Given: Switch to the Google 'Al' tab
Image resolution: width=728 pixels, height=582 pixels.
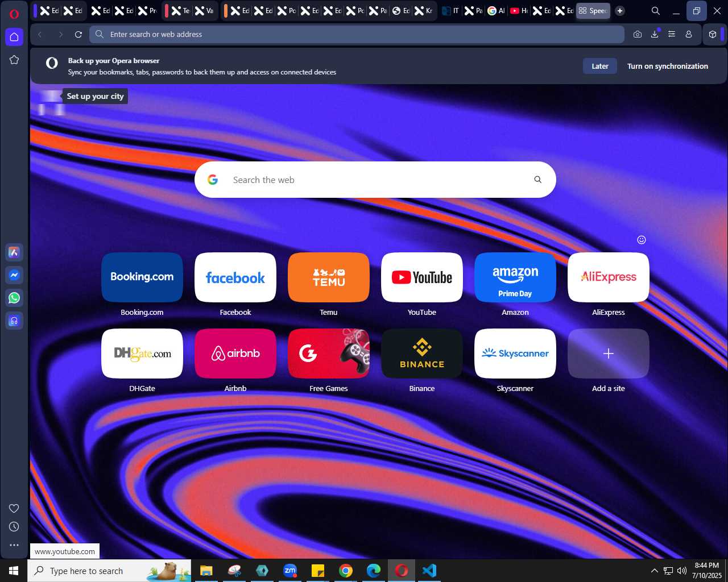Looking at the screenshot, I should click(496, 11).
